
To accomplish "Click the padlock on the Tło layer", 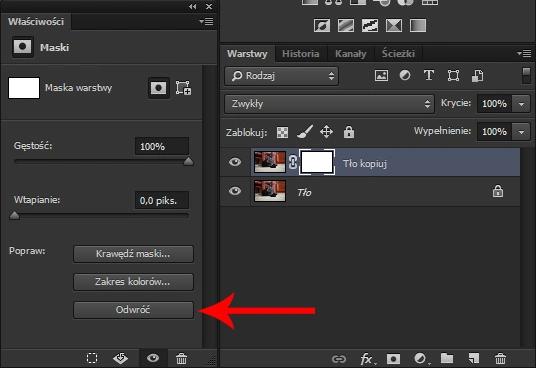I will click(x=498, y=191).
